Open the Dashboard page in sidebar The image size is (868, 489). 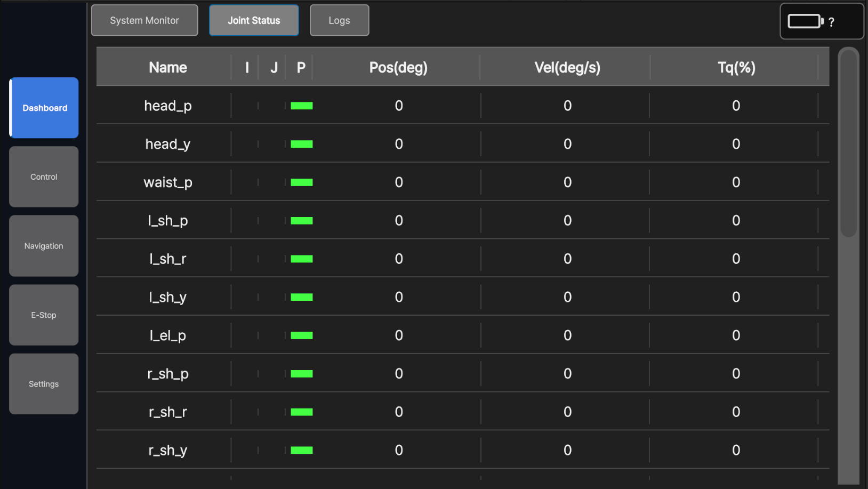point(44,108)
